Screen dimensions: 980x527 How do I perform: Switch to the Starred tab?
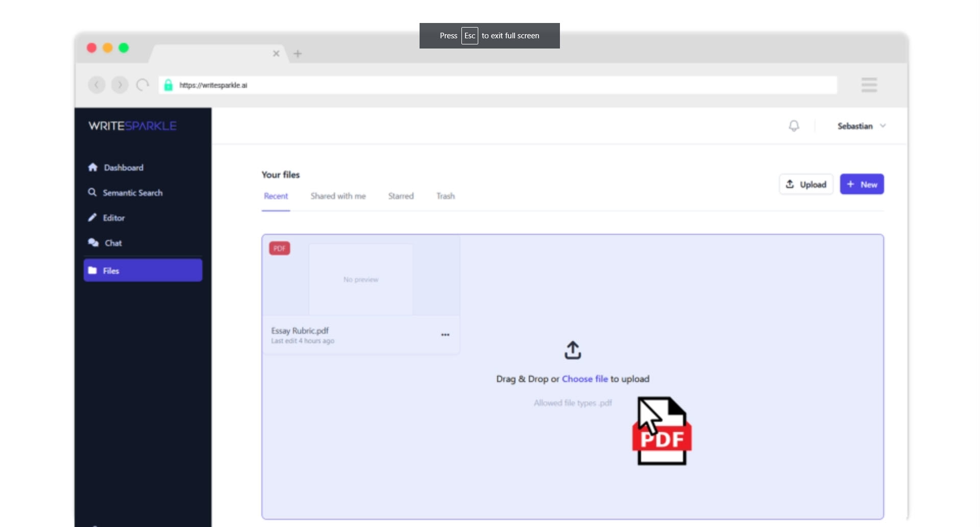click(x=401, y=196)
